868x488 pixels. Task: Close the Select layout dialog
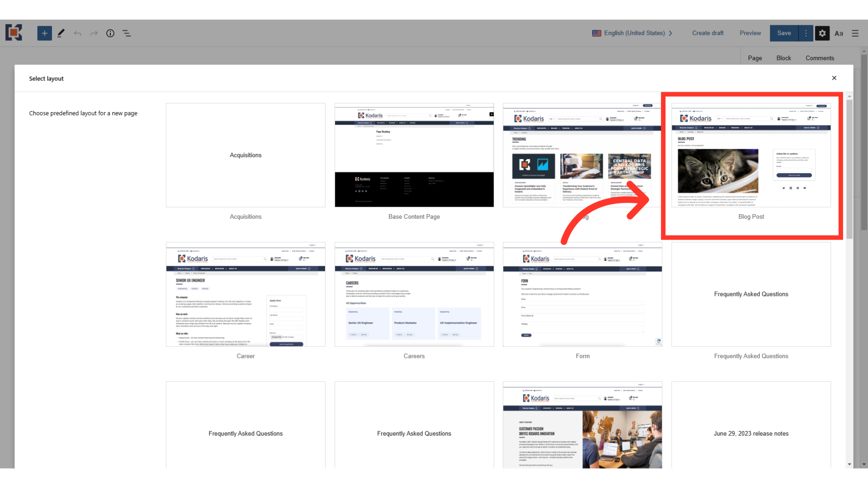point(834,78)
